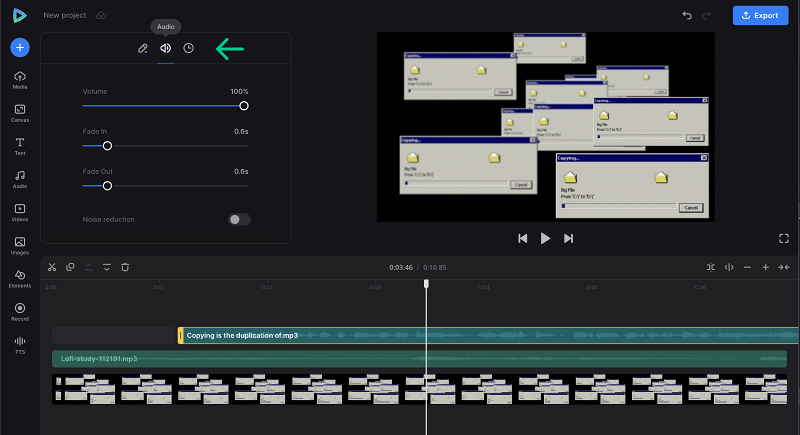Click the Export button

pos(760,15)
